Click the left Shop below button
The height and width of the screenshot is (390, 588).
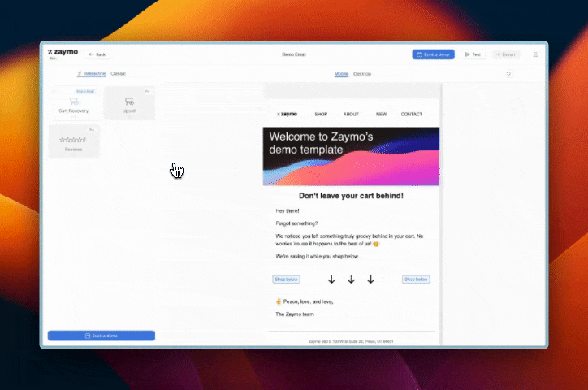coord(286,279)
